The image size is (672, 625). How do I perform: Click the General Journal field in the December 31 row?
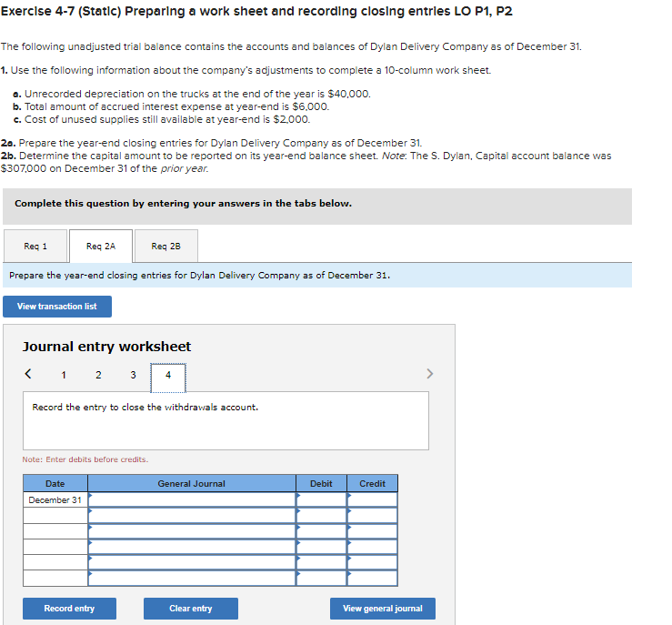point(192,499)
